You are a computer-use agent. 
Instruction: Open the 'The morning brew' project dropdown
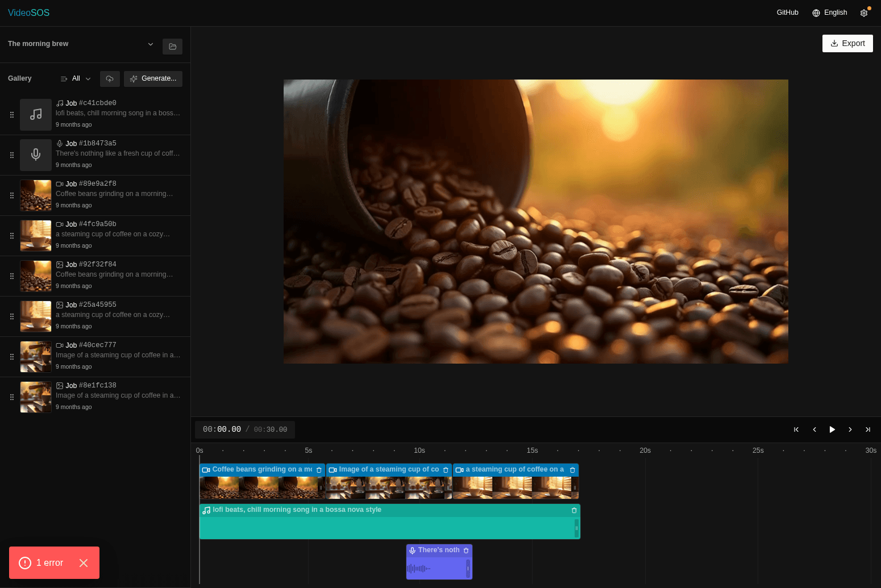tap(151, 44)
